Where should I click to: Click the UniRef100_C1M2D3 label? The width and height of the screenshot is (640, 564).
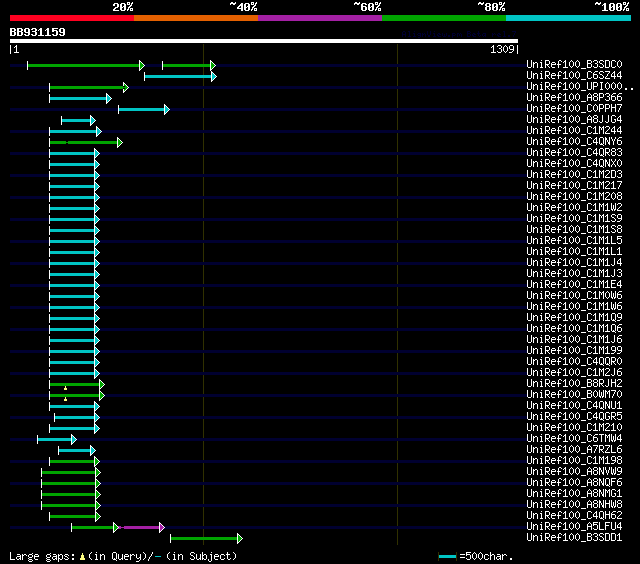[x=574, y=175]
